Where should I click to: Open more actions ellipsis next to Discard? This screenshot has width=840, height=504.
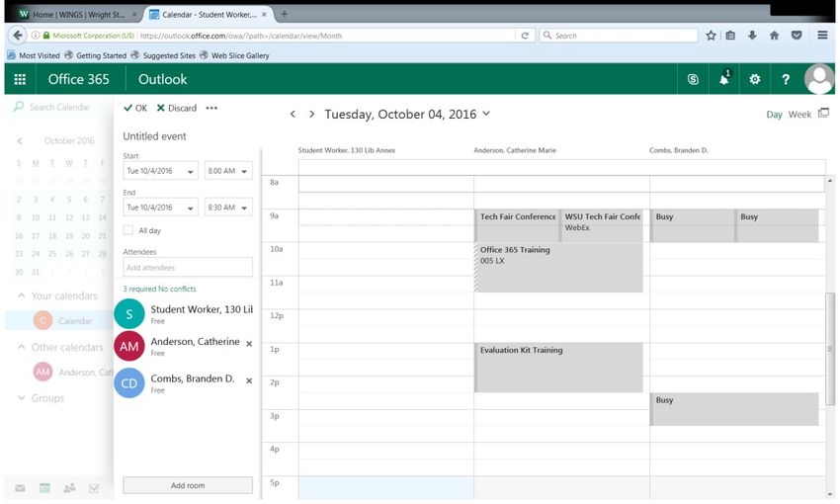click(211, 108)
